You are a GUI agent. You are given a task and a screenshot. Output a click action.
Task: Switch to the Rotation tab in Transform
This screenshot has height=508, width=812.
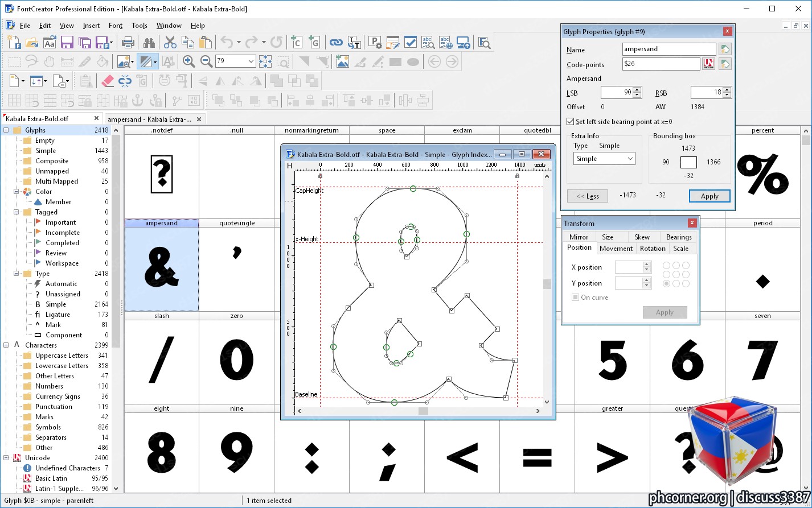tap(653, 249)
